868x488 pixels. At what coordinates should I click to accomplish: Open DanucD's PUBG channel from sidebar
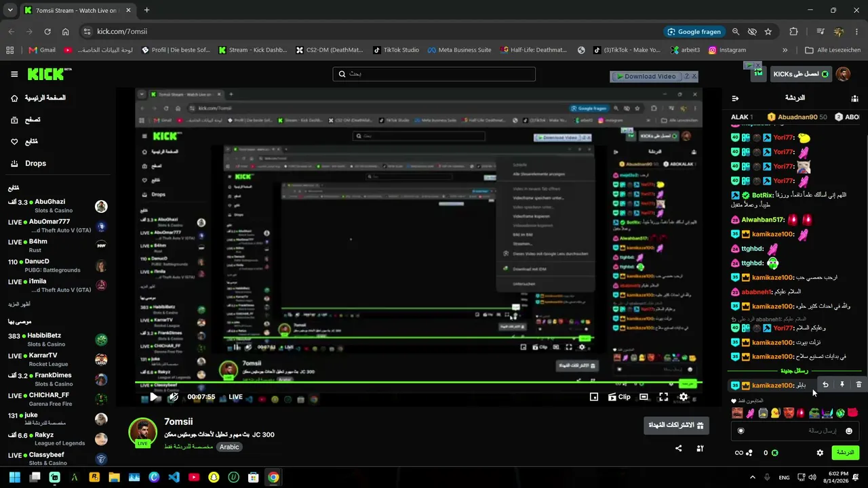click(x=58, y=266)
